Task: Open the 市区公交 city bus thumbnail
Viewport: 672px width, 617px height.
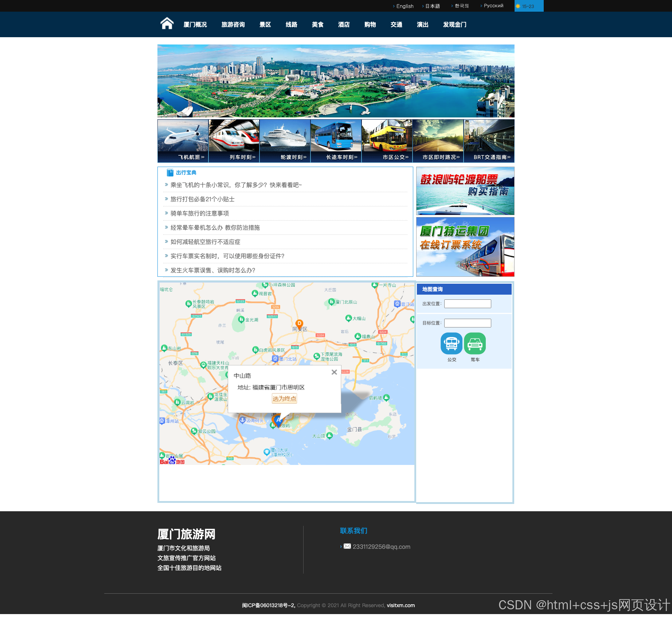Action: pyautogui.click(x=387, y=141)
